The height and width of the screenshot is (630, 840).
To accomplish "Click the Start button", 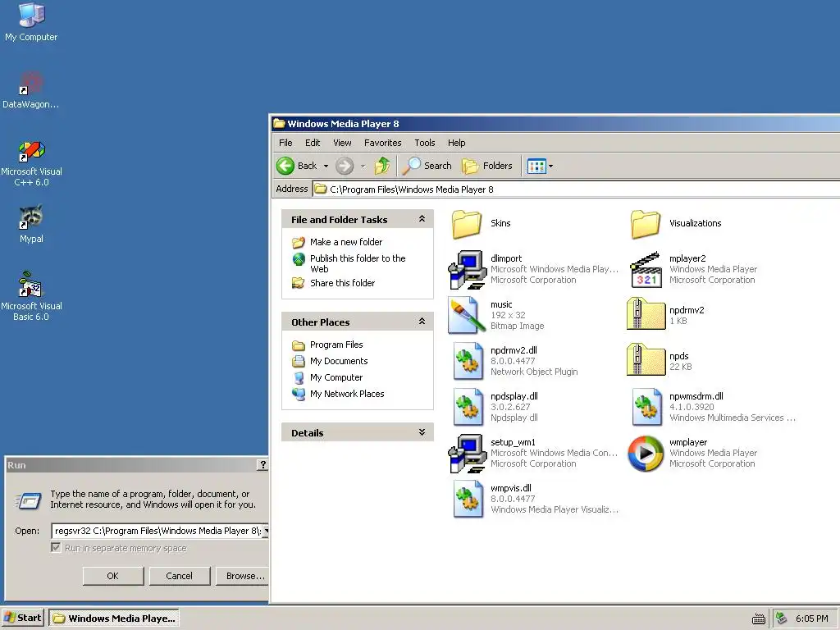I will [22, 619].
